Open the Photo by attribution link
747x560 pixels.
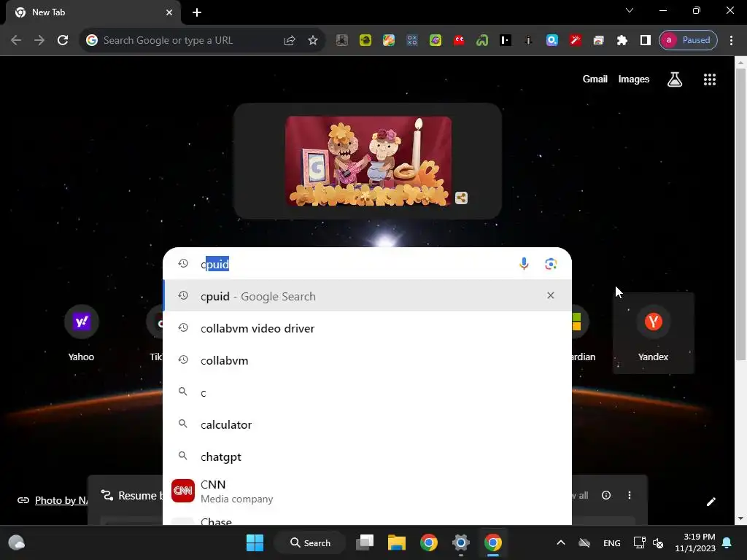click(61, 500)
